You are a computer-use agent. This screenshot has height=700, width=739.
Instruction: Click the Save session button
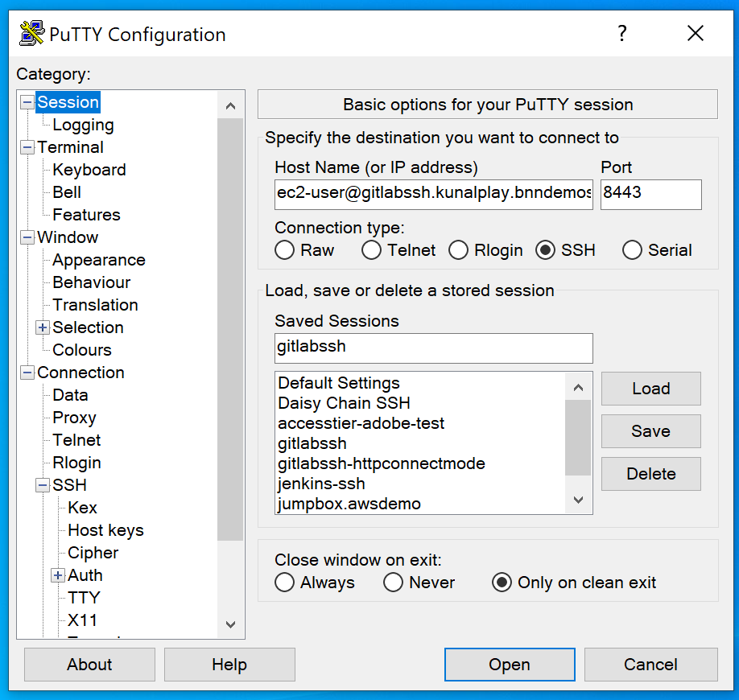[x=651, y=431]
